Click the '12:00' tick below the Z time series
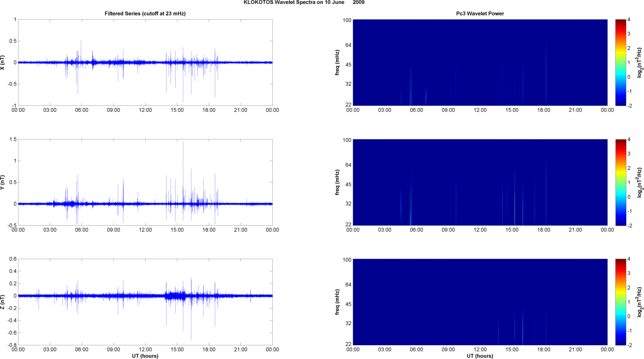The image size is (644, 359). 145,350
